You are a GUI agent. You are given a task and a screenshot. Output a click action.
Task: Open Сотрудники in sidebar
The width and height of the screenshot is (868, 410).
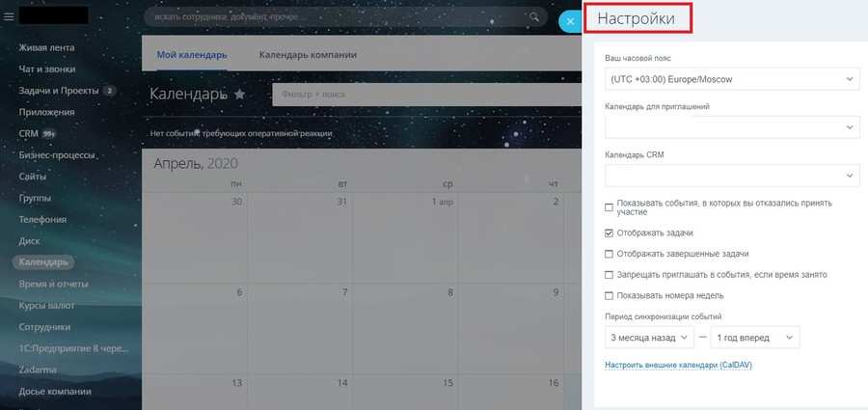[44, 327]
